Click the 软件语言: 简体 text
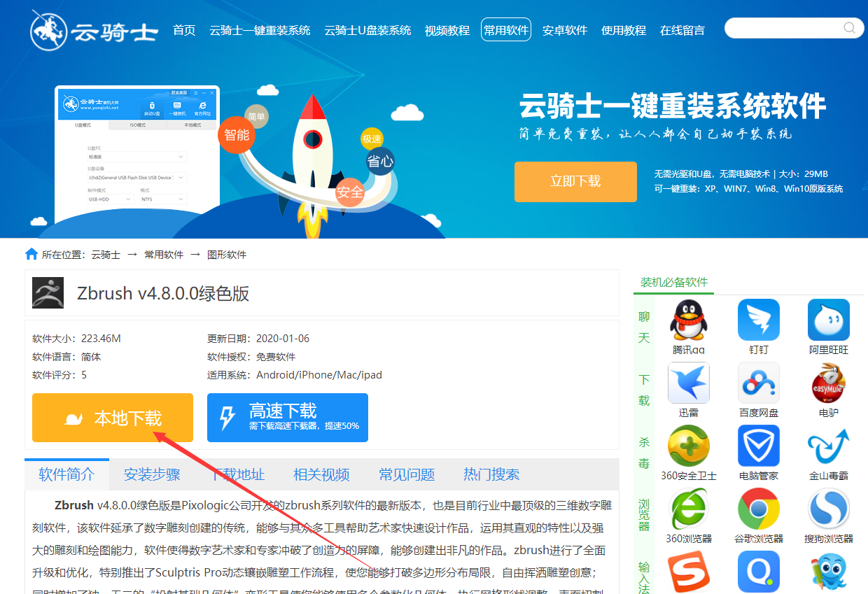Image resolution: width=868 pixels, height=594 pixels. pos(66,357)
